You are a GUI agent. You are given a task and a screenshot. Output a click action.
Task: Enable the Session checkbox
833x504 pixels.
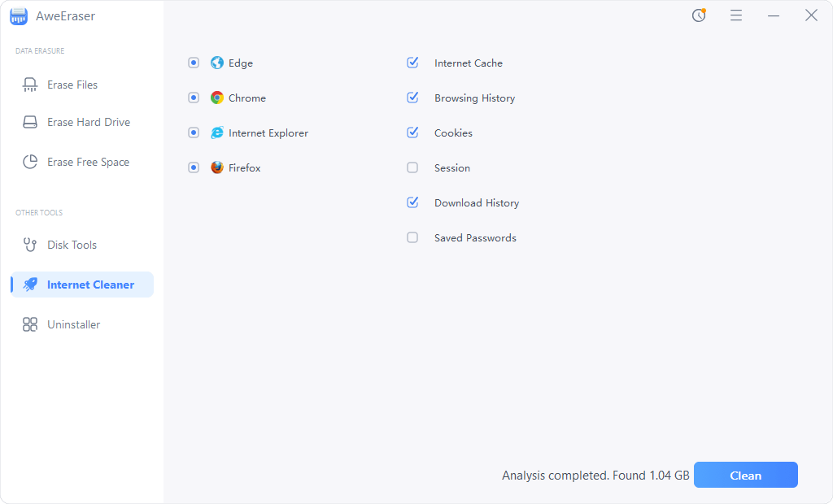click(412, 167)
